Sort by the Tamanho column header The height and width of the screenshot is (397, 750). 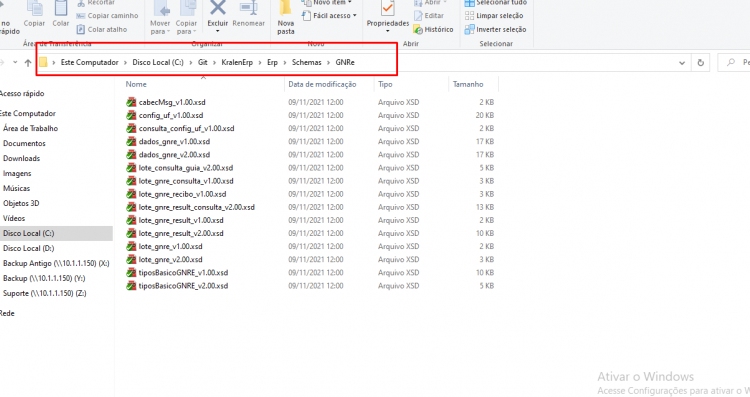pos(468,84)
